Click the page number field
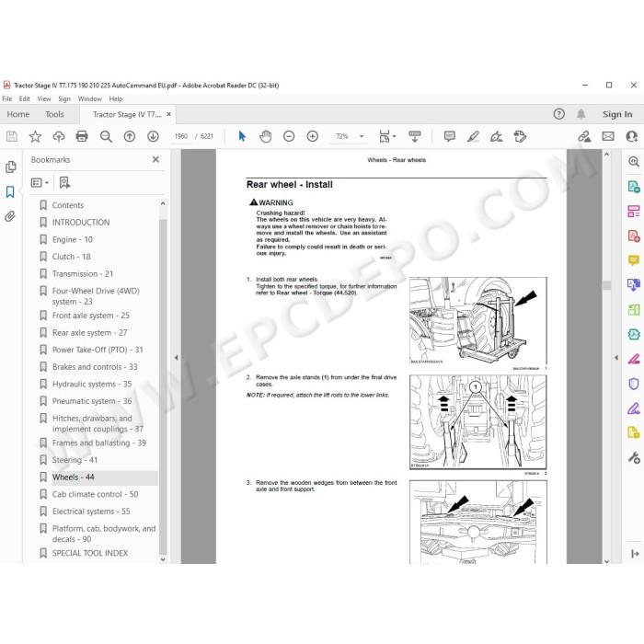Viewport: 644px width, 644px height. [x=181, y=136]
